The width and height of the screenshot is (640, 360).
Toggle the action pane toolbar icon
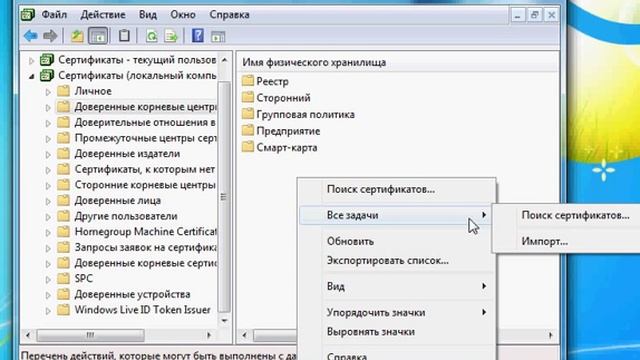coord(218,36)
